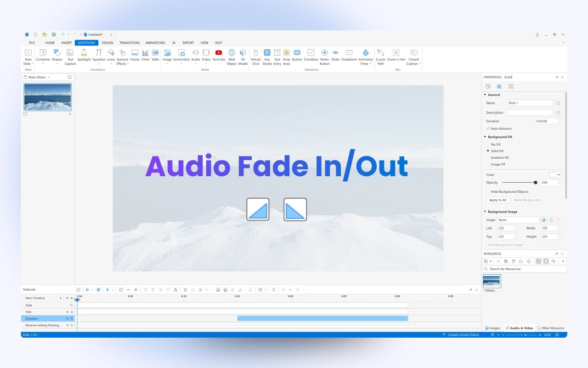Switch to the Audio & Video tab
Image resolution: width=588 pixels, height=368 pixels.
coord(519,328)
